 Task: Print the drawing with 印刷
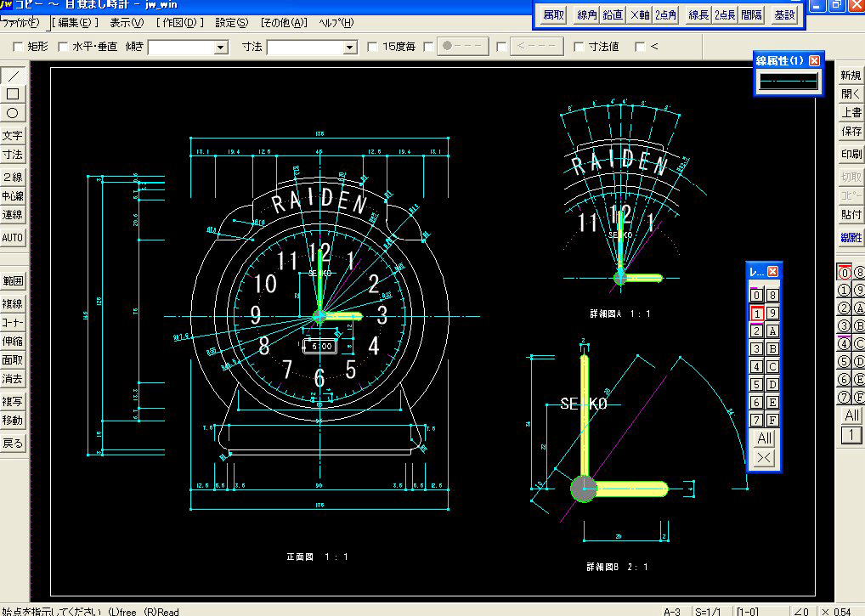click(851, 155)
